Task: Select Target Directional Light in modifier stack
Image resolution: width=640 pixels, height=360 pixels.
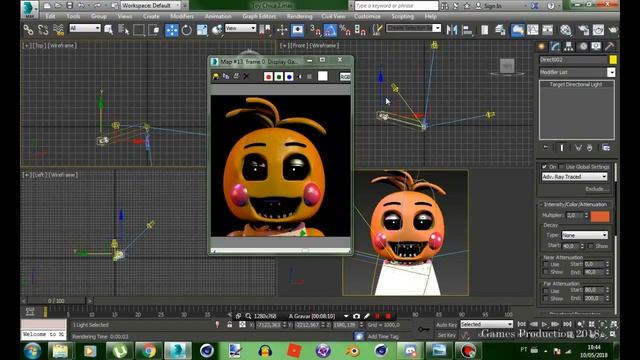Action: [576, 84]
